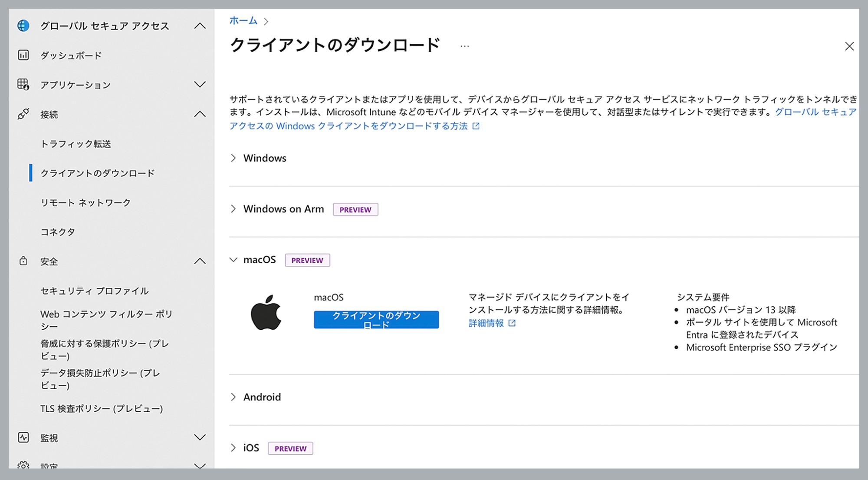Close the クライアントのダウンロード pane
Screen dimensions: 868x480
coord(850,46)
